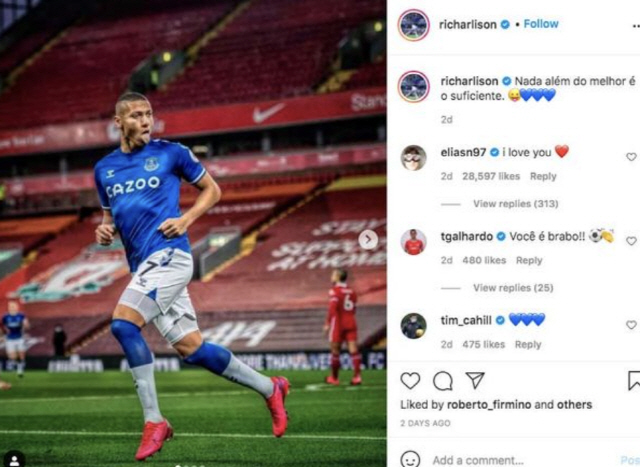The image size is (640, 467).
Task: Follow richarlison
Action: click(541, 24)
